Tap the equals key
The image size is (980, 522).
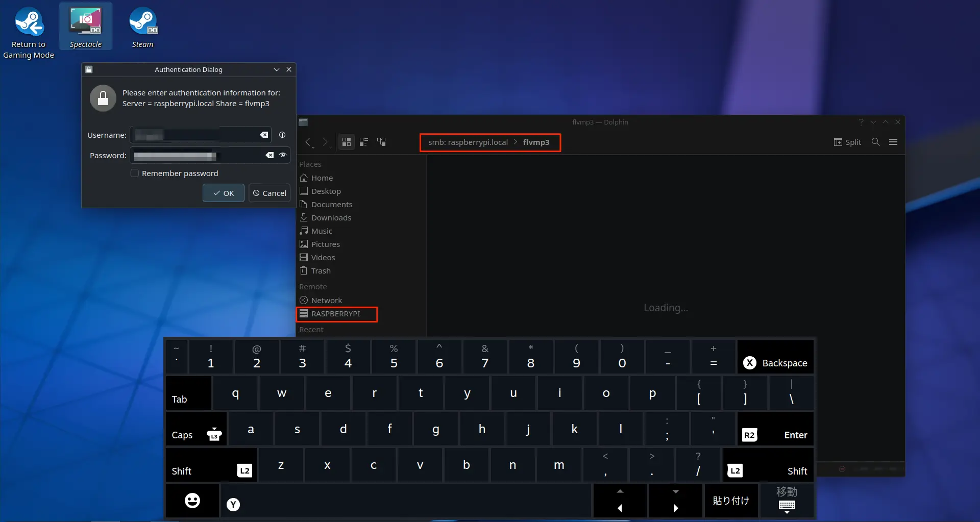(x=714, y=357)
